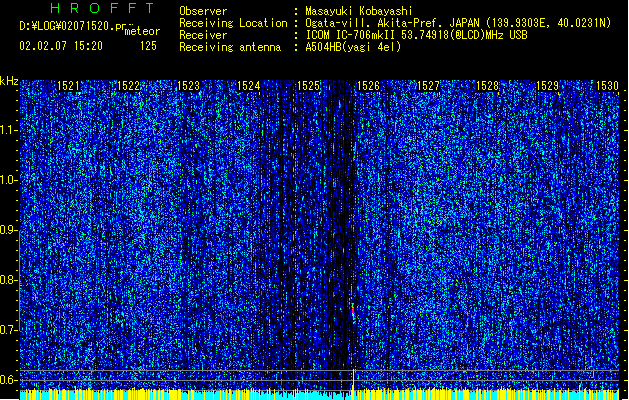This screenshot has height=400, width=629.
Task: Click the 'Receiving Location' label
Action: coord(233,23)
